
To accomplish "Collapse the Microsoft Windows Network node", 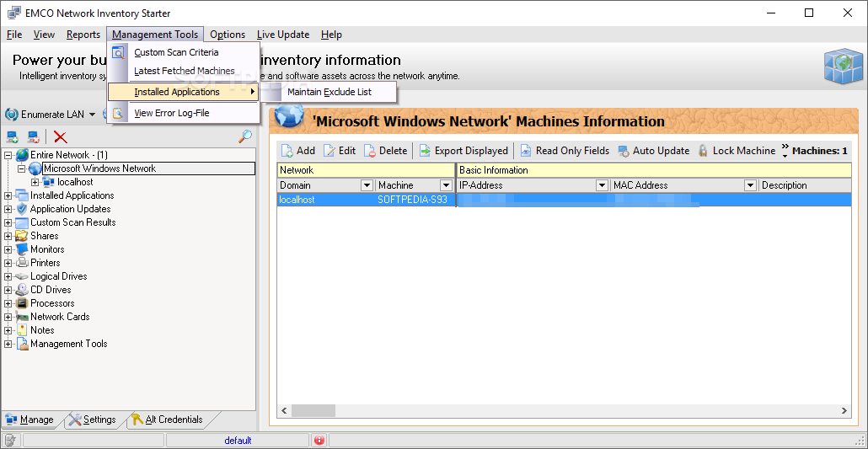I will point(21,168).
